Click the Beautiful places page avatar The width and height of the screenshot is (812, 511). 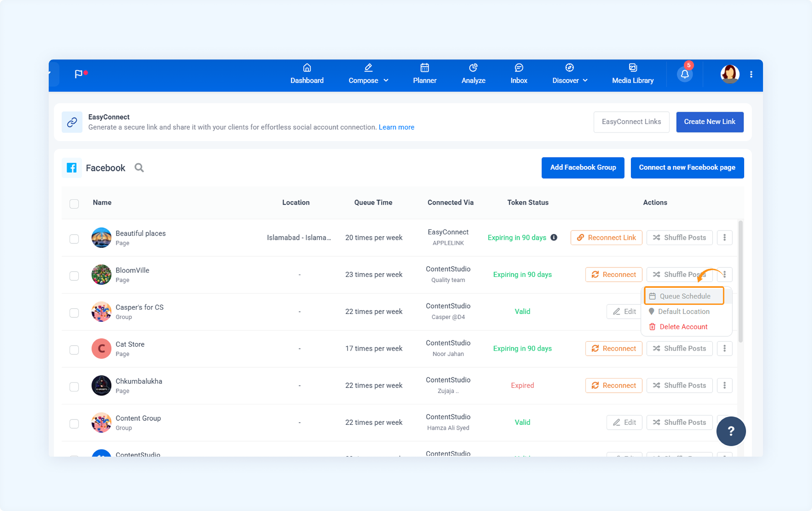101,238
